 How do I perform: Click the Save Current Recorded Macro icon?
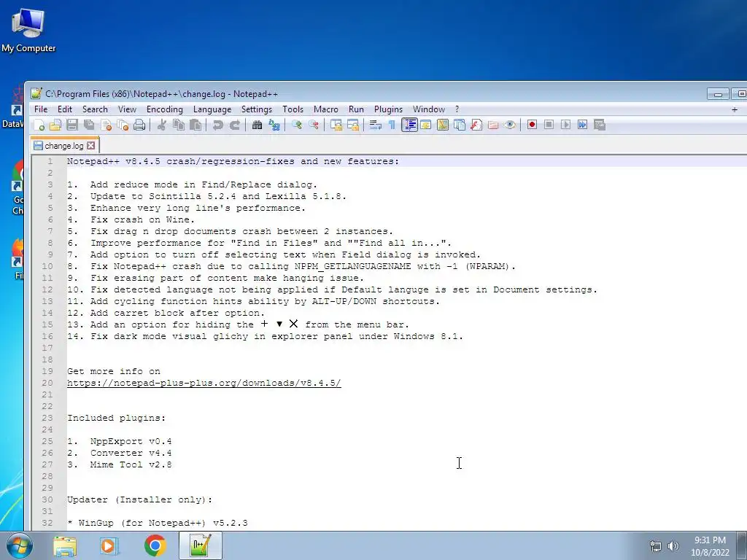pos(600,125)
